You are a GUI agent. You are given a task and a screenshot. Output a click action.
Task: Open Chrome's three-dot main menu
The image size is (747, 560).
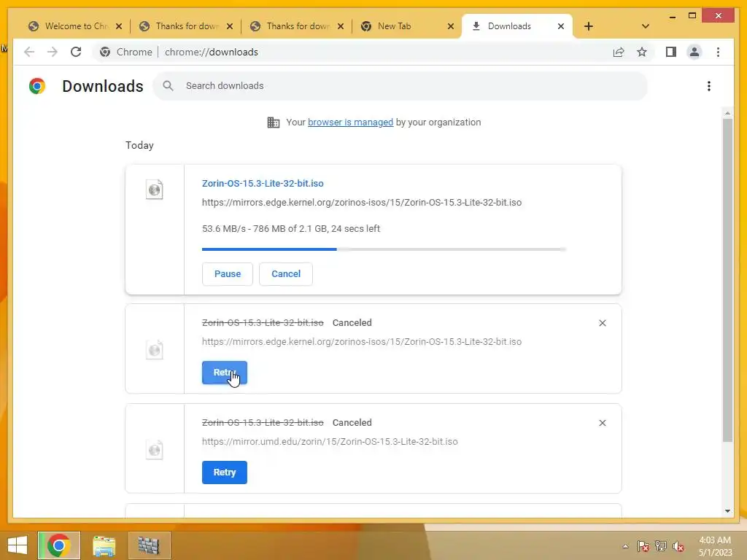(x=718, y=52)
